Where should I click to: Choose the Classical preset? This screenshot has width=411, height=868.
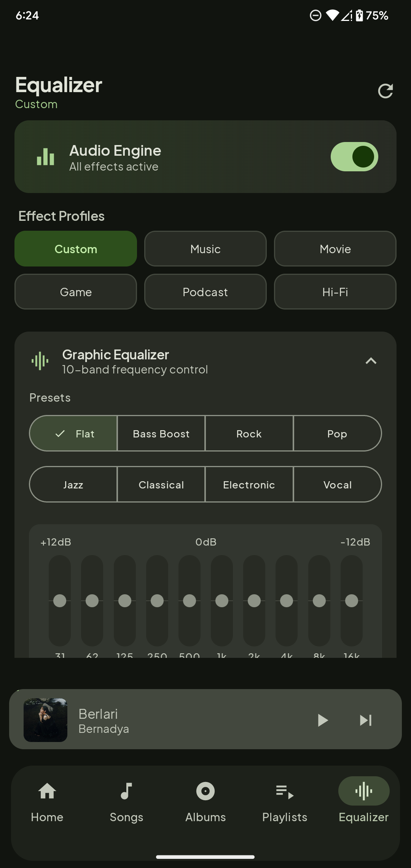coord(161,484)
